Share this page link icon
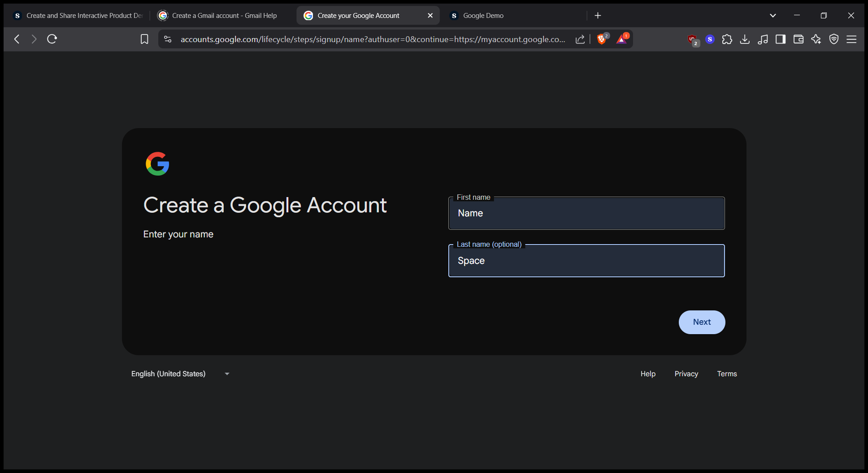 580,39
